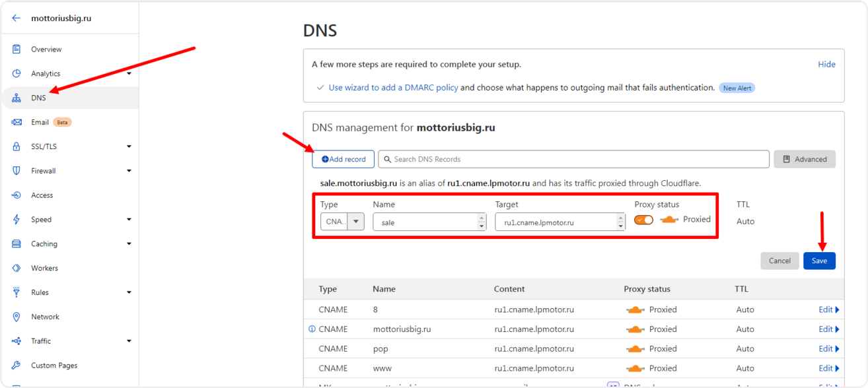Click the Add record button

click(x=344, y=159)
